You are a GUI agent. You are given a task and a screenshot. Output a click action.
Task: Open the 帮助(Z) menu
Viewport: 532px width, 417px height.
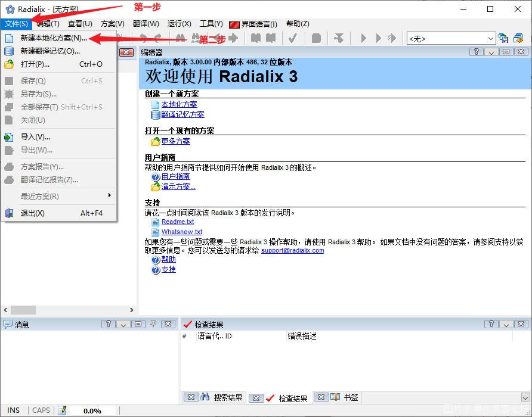coord(298,24)
